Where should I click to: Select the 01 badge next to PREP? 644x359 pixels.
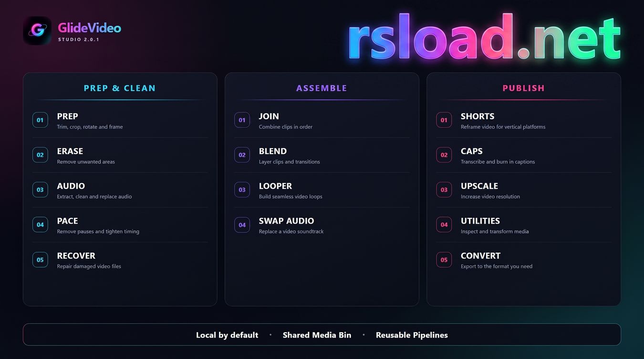click(x=40, y=120)
